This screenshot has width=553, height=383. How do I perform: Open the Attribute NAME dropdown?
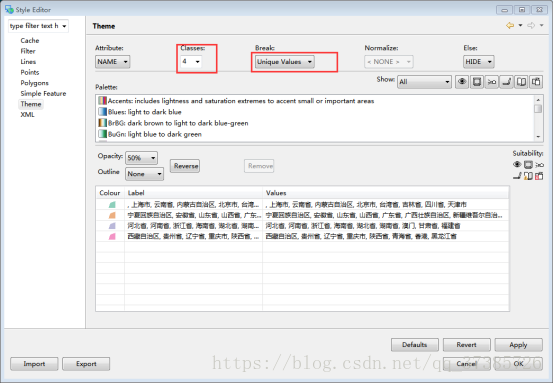(x=113, y=62)
